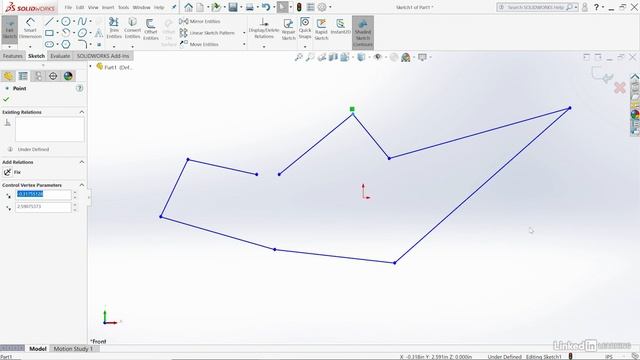Open the Quick Snaps dropdown arrow

(x=305, y=47)
